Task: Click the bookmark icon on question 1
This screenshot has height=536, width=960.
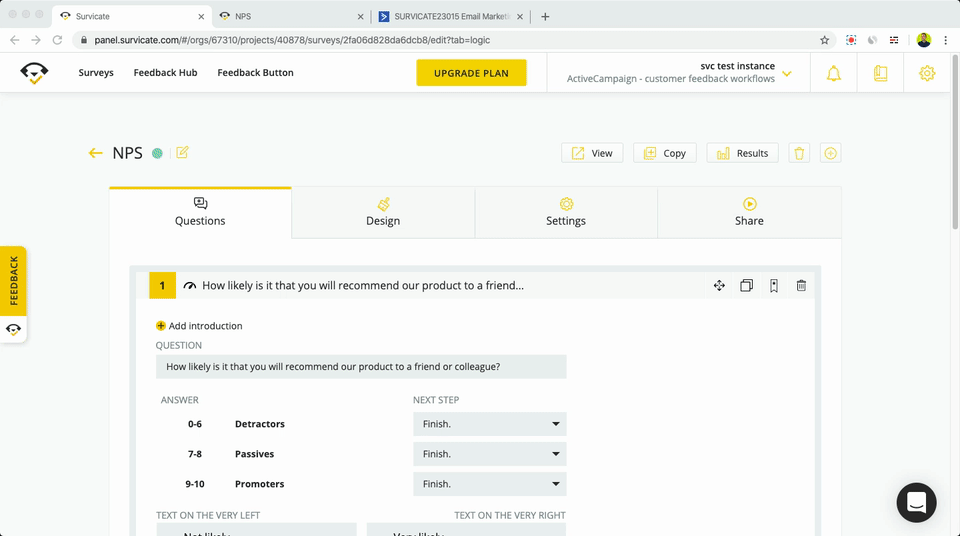Action: 774,286
